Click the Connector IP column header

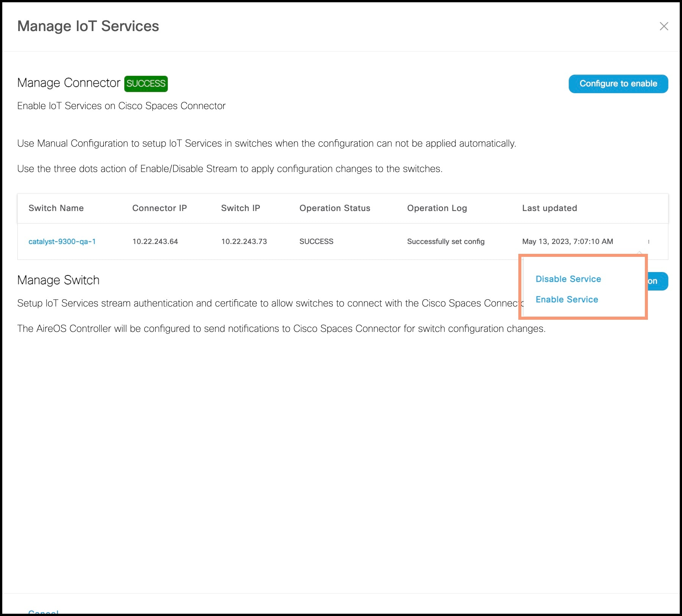click(159, 208)
